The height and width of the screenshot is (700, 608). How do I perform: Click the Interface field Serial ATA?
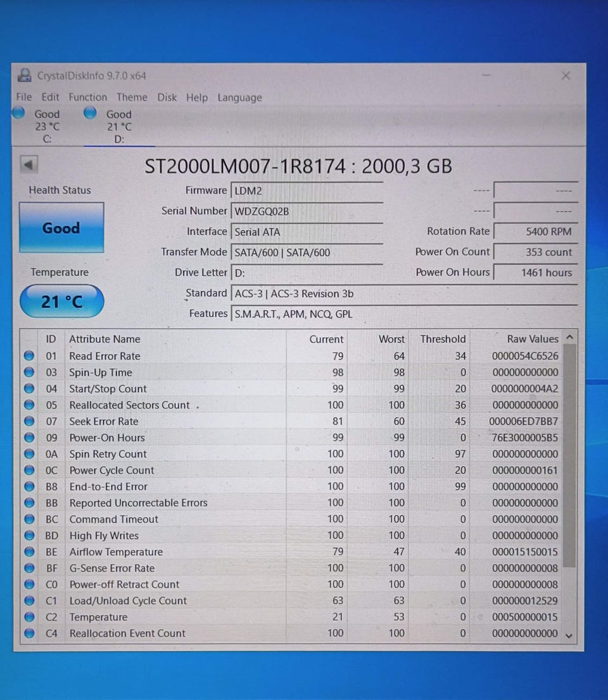(307, 232)
